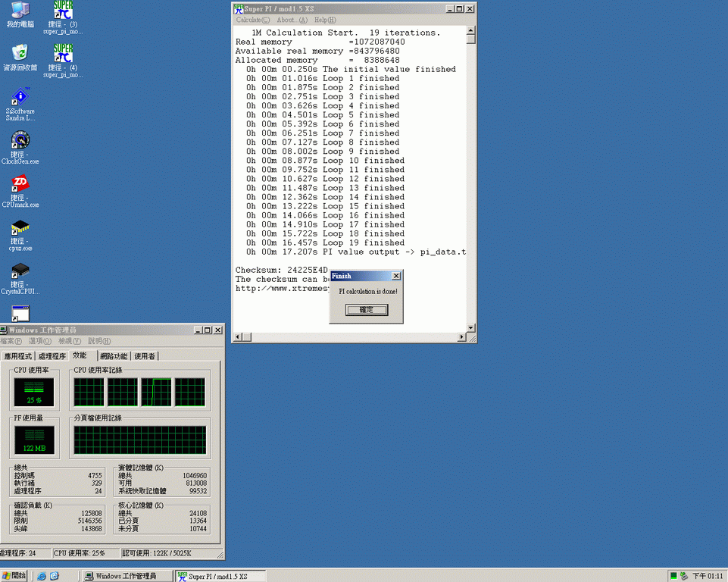
Task: Click the "PI calculation is done!" message
Action: tap(368, 292)
